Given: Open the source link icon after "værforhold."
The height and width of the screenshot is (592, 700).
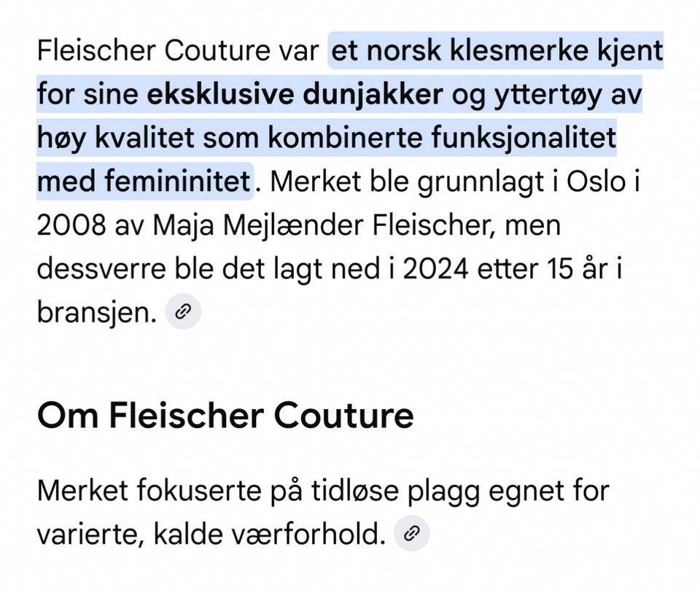Looking at the screenshot, I should 411,533.
